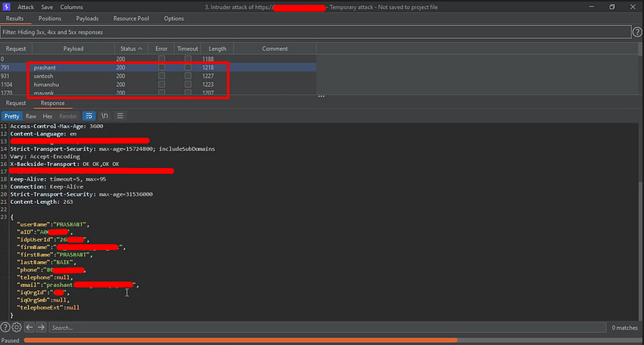Switch to the Payloads tab

tap(88, 18)
